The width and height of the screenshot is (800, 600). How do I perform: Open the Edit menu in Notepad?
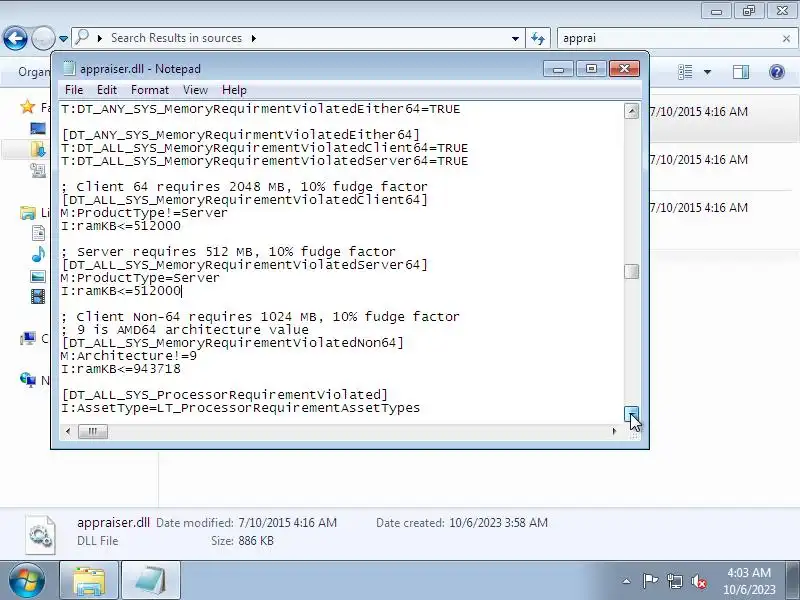[x=107, y=90]
